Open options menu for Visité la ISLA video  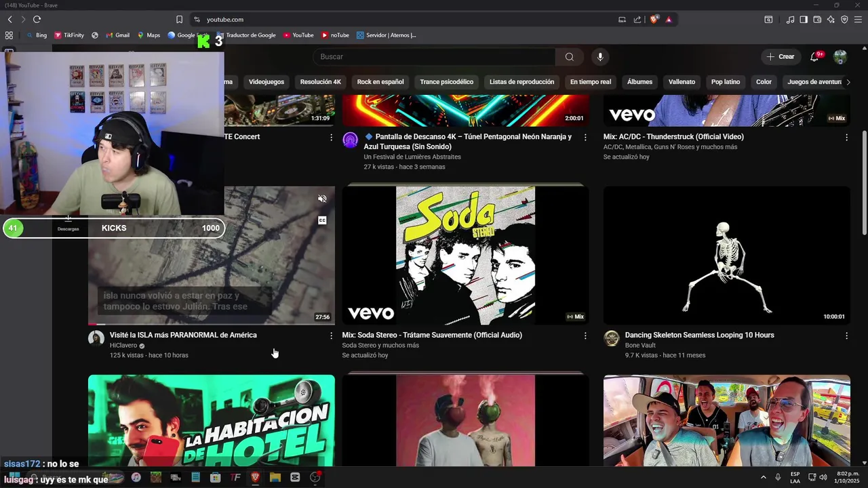(331, 335)
